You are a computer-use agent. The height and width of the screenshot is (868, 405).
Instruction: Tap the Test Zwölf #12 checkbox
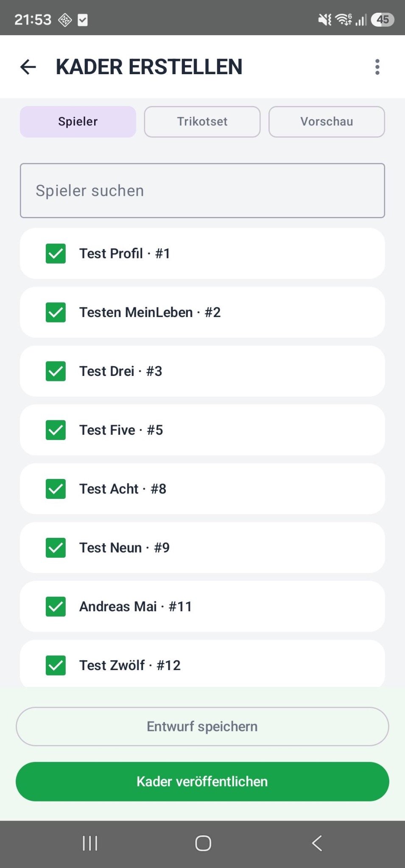(56, 665)
